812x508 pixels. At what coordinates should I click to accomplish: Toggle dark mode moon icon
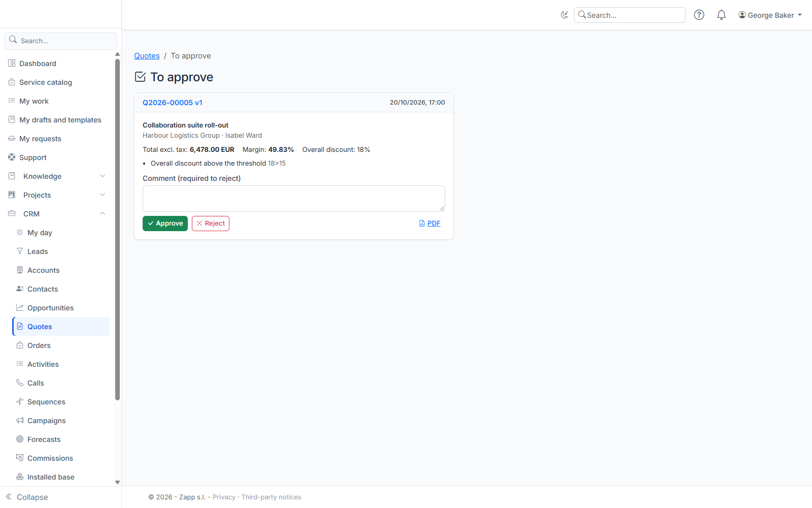564,15
